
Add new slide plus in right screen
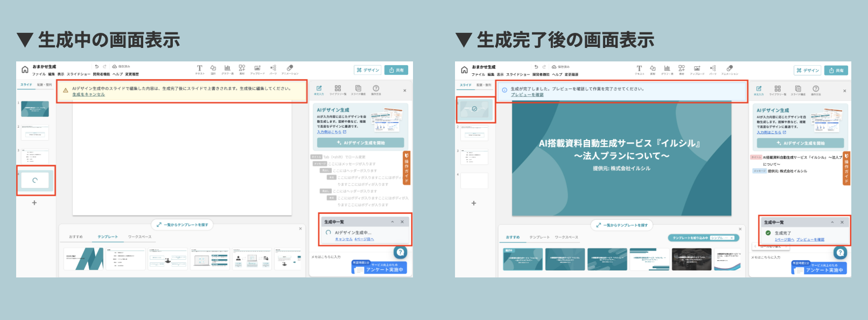474,203
